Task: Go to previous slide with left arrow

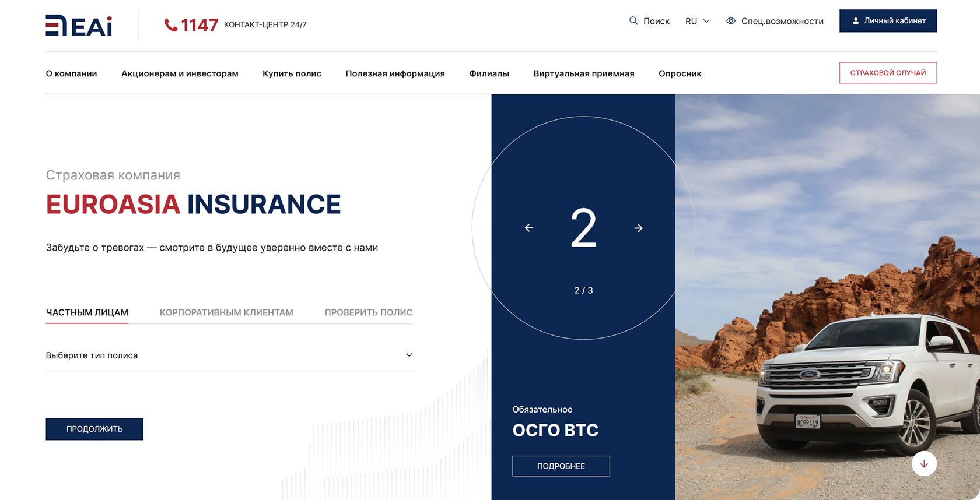Action: tap(529, 228)
